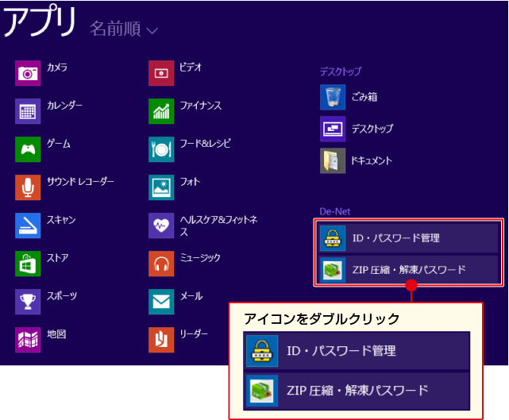This screenshot has height=420, width=509.
Task: Open the ファイナンス chart icon
Action: [161, 111]
